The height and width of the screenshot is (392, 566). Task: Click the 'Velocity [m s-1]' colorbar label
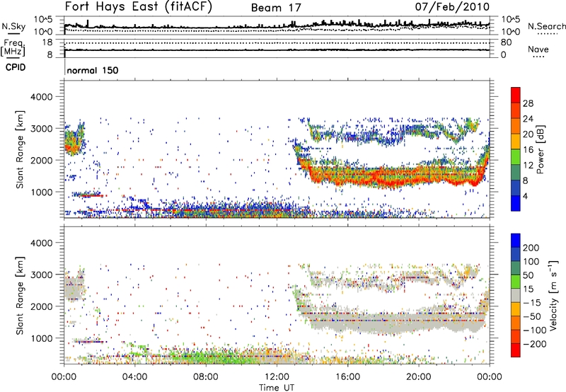click(x=553, y=295)
